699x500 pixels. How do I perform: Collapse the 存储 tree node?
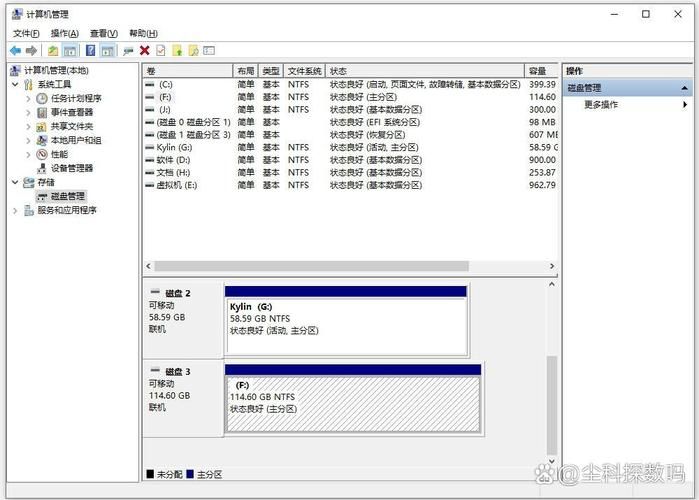15,182
